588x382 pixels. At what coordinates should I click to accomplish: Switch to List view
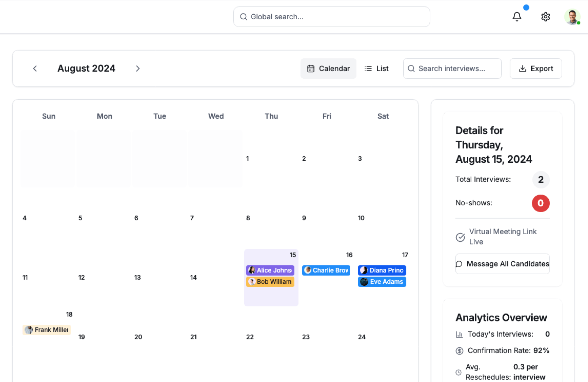coord(376,69)
